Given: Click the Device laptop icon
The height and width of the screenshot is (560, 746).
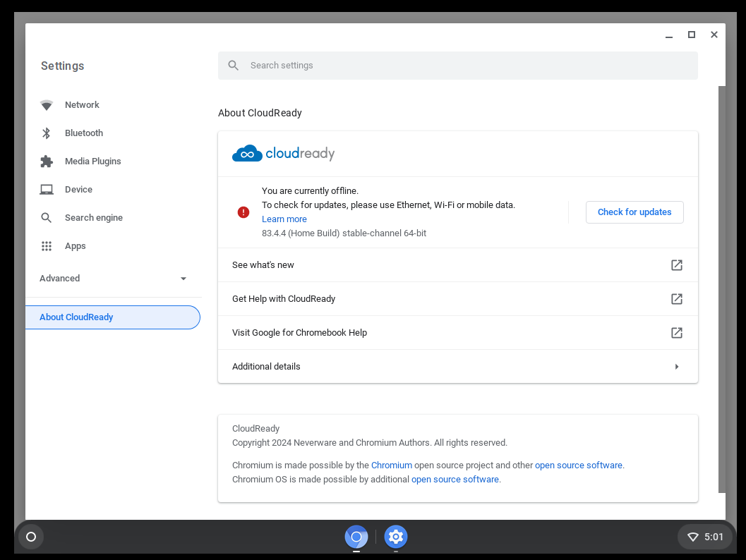Looking at the screenshot, I should (x=47, y=190).
